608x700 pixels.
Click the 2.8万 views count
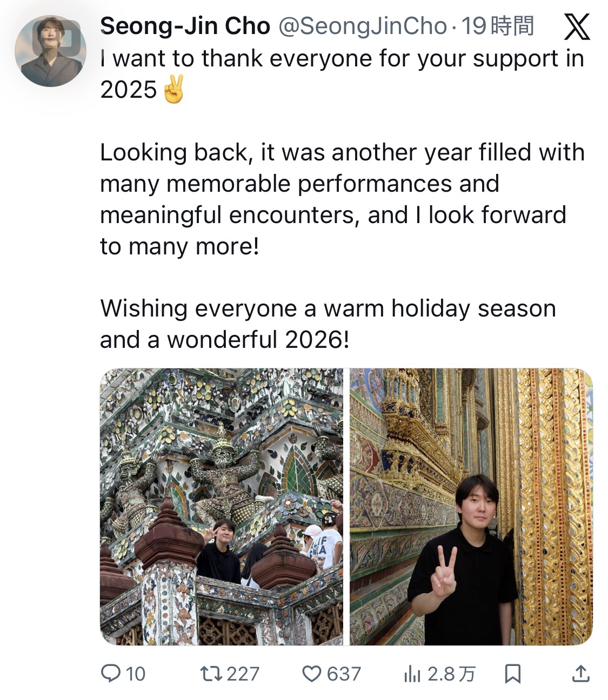pyautogui.click(x=451, y=674)
